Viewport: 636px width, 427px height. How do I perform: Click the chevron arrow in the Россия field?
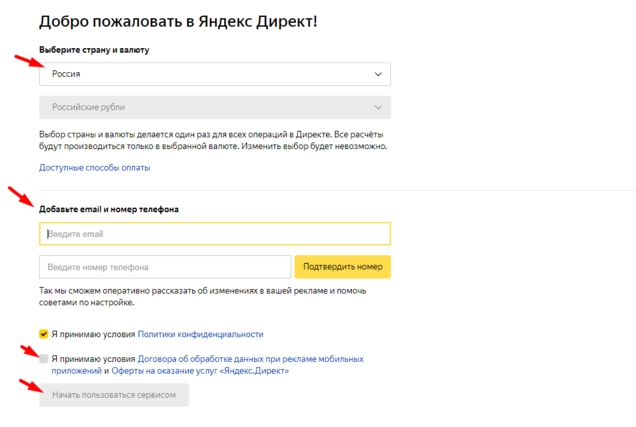click(x=378, y=74)
